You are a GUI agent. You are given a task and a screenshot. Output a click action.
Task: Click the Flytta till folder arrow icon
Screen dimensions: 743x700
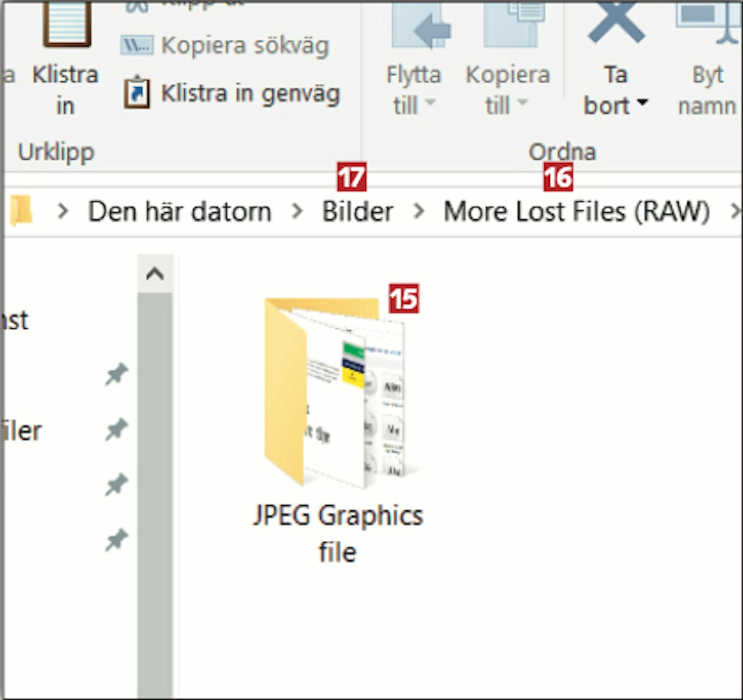coord(420,27)
